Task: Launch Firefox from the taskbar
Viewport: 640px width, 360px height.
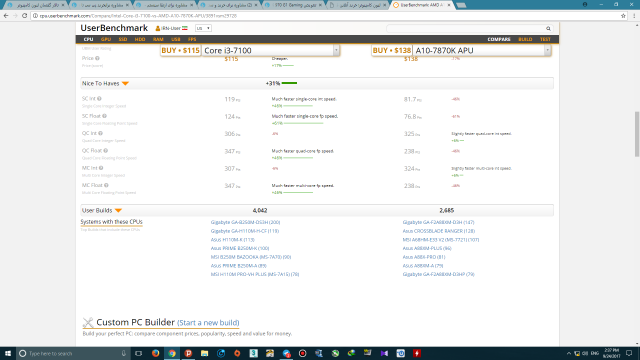Action: click(x=156, y=353)
